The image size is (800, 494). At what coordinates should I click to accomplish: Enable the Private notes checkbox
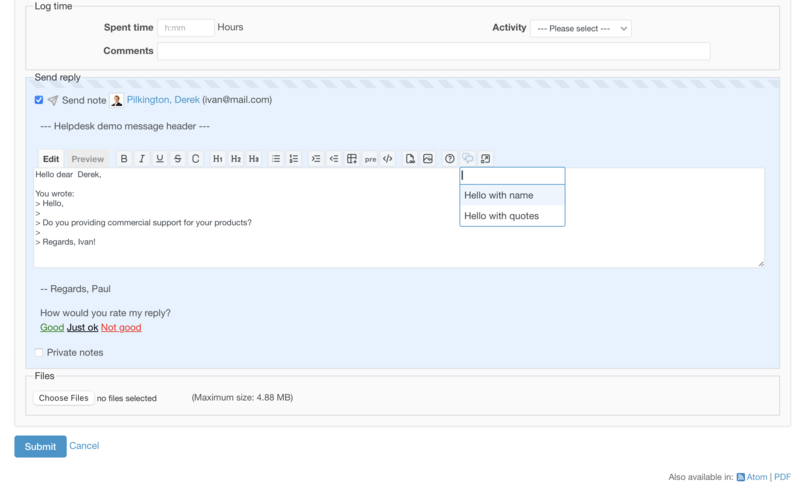pyautogui.click(x=39, y=353)
